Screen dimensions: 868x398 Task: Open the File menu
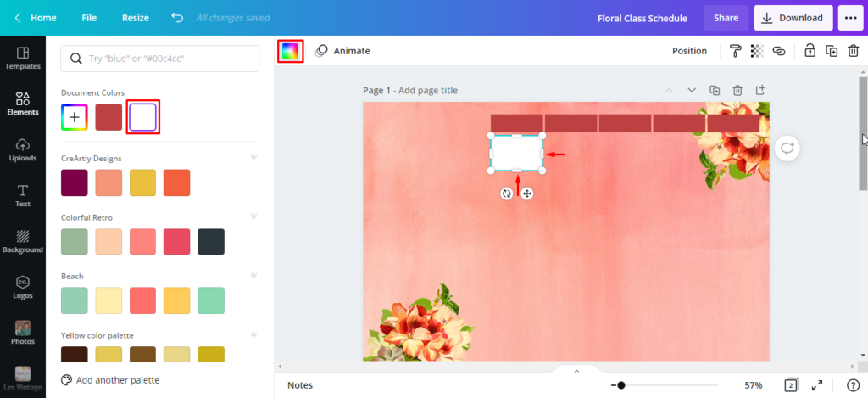click(89, 18)
